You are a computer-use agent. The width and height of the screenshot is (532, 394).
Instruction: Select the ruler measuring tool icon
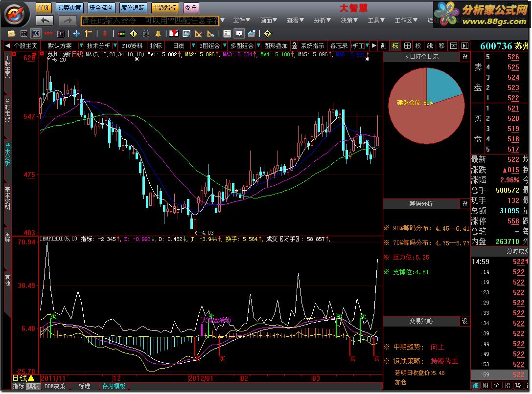pyautogui.click(x=89, y=34)
